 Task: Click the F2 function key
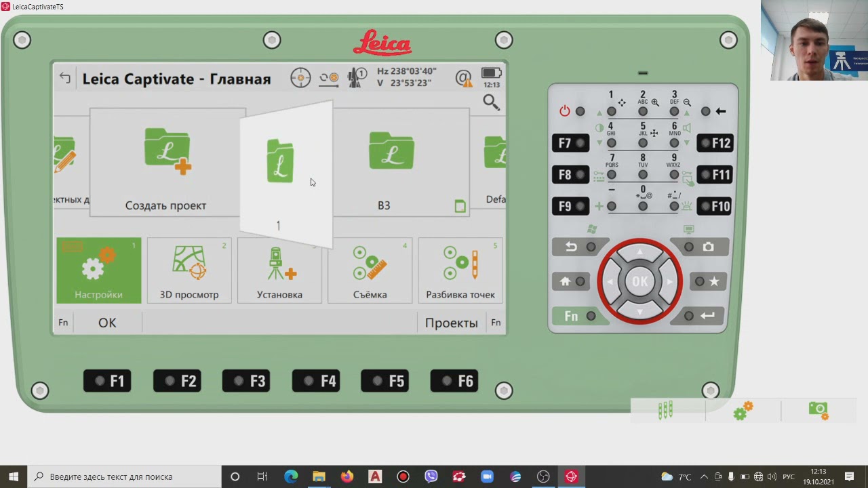pos(178,381)
